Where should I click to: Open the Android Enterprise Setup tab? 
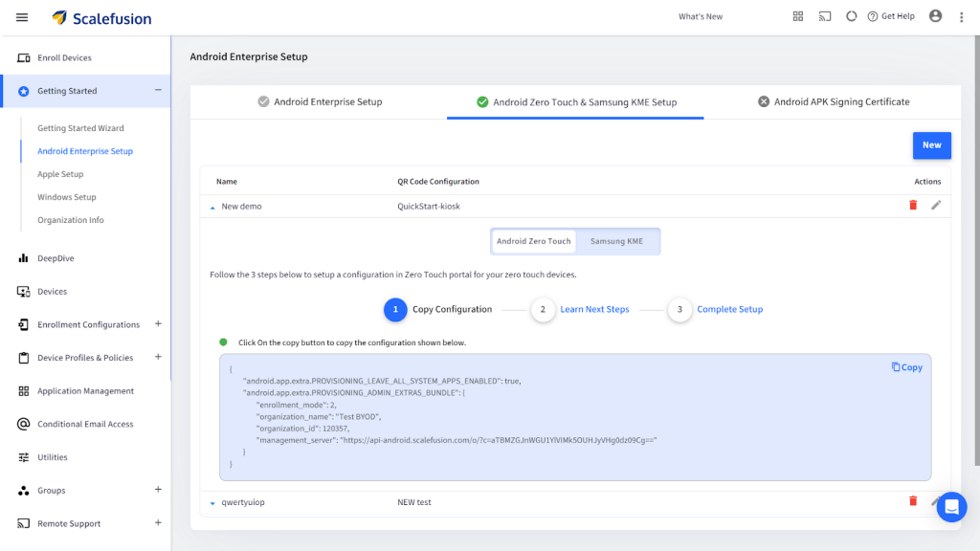[x=320, y=102]
